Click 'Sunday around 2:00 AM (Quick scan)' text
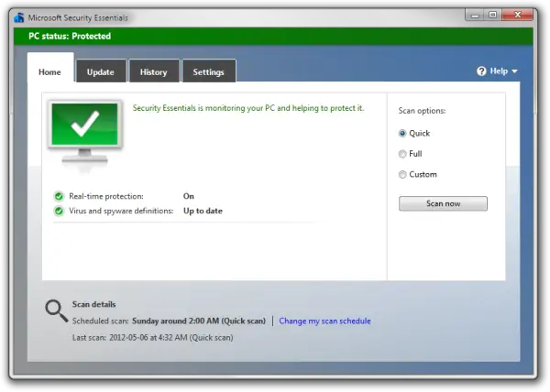Image resolution: width=550 pixels, height=392 pixels. (x=199, y=321)
